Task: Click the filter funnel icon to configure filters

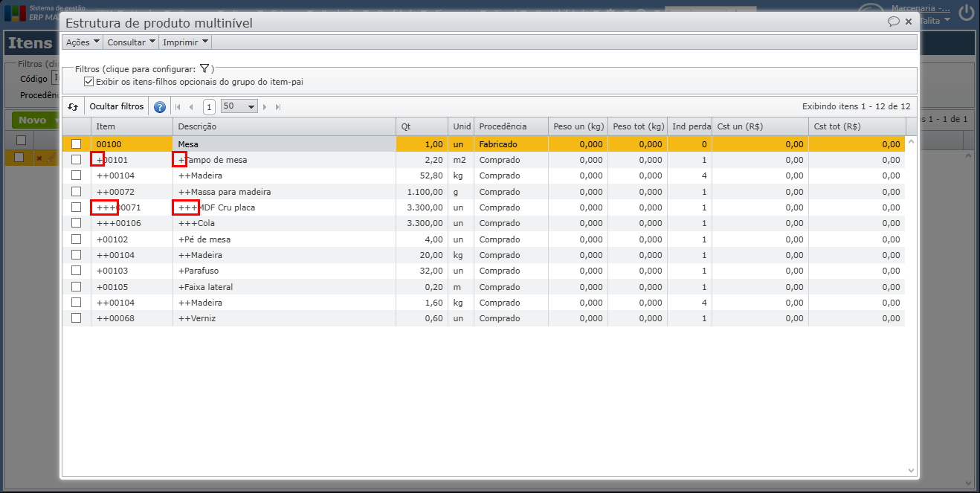Action: (x=204, y=68)
